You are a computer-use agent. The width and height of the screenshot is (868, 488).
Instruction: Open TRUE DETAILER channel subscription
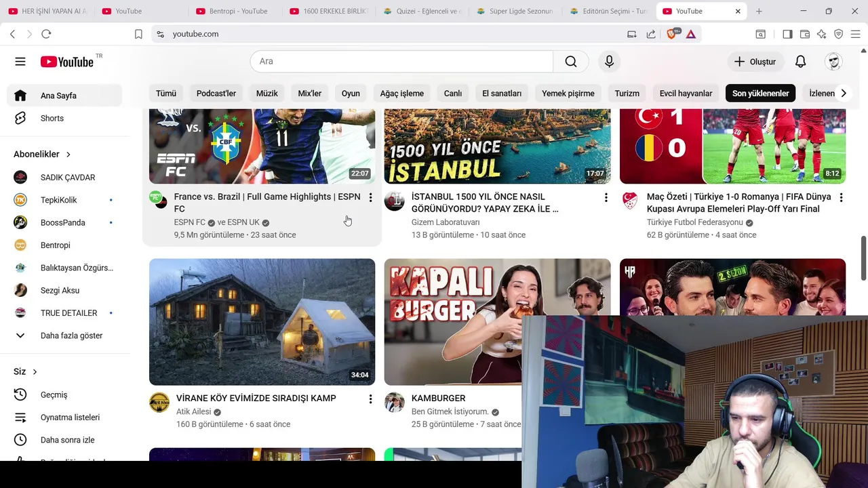click(x=64, y=313)
